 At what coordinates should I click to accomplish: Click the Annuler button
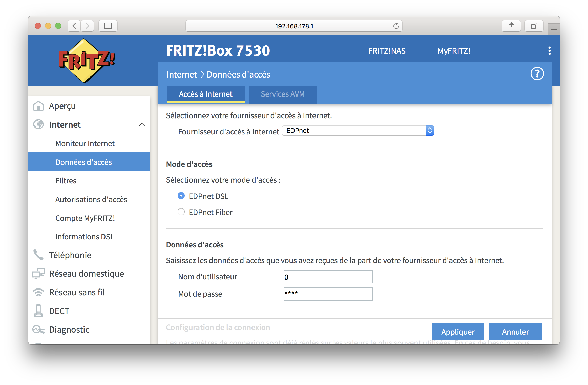coord(515,332)
